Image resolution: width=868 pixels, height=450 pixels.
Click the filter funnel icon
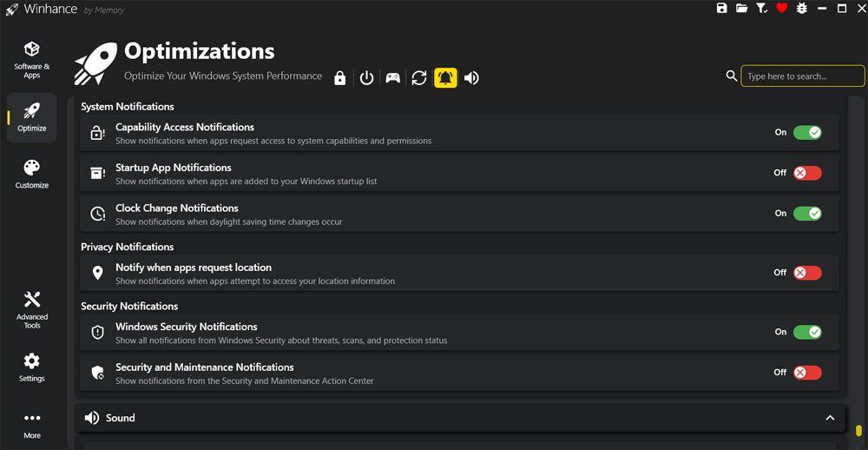click(761, 9)
